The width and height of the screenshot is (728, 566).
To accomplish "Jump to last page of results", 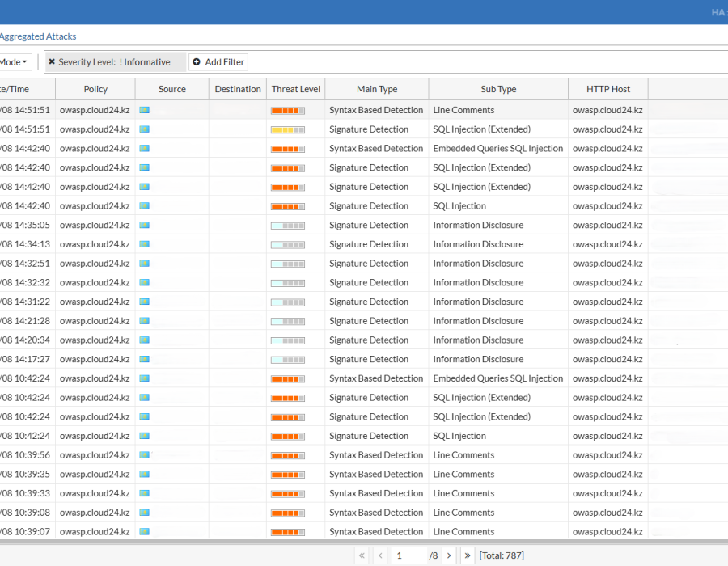I will [468, 555].
